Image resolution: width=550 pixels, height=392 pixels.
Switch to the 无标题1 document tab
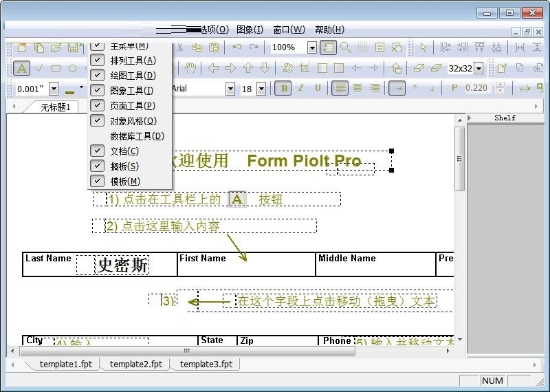56,107
